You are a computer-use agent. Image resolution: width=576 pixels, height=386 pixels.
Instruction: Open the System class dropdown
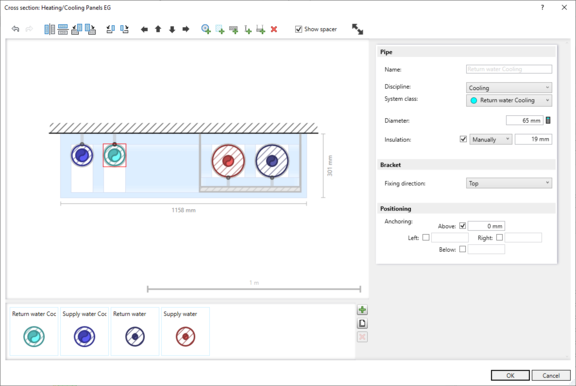[509, 100]
